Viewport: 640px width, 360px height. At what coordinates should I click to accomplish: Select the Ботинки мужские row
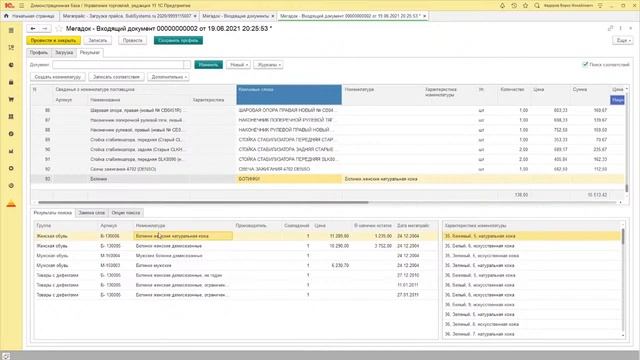tap(236, 265)
